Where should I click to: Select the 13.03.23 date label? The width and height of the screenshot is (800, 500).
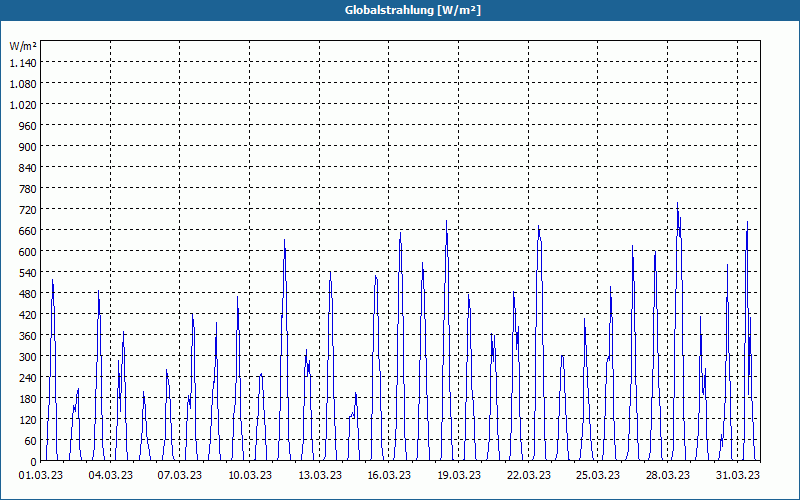pos(319,475)
